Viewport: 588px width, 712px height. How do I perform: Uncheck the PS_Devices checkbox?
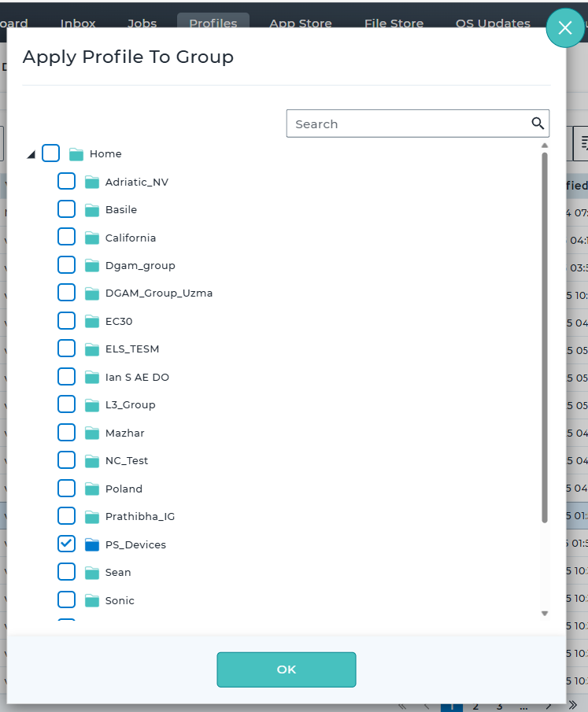point(67,544)
